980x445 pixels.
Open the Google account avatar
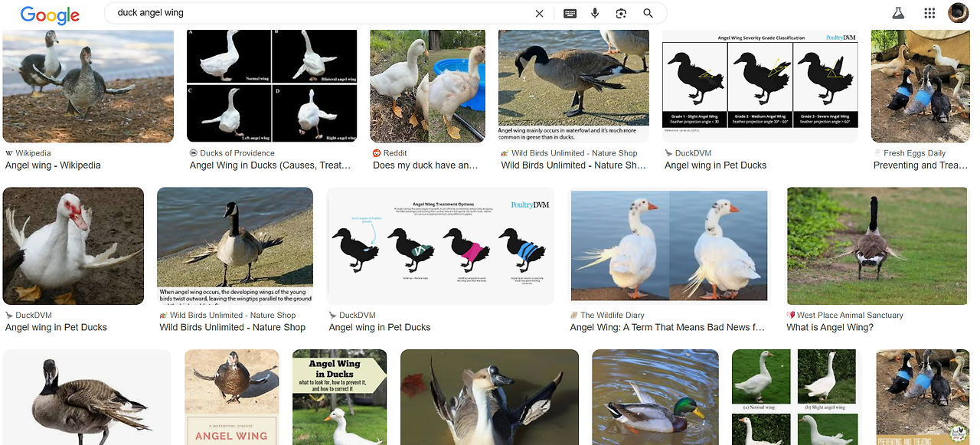(959, 13)
